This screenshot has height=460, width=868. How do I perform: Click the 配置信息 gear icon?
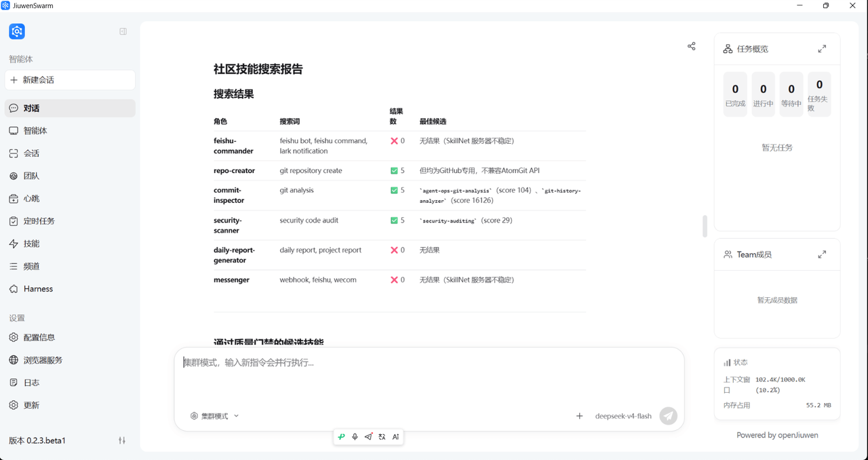click(x=14, y=337)
